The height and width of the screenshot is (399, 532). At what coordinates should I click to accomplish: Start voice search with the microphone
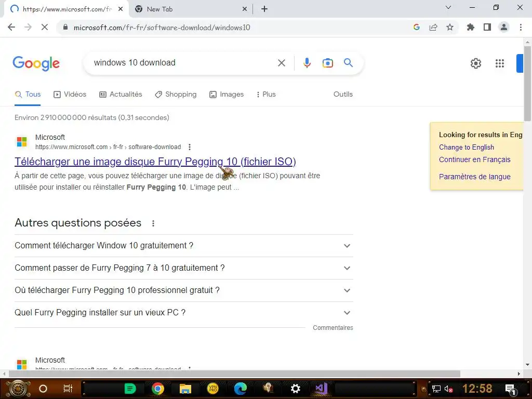[307, 63]
